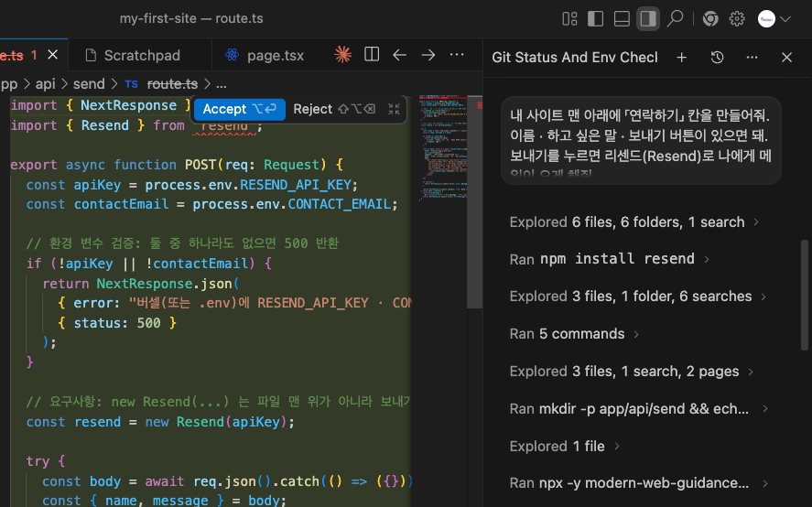Select the send breadcrumb segment

tap(89, 84)
